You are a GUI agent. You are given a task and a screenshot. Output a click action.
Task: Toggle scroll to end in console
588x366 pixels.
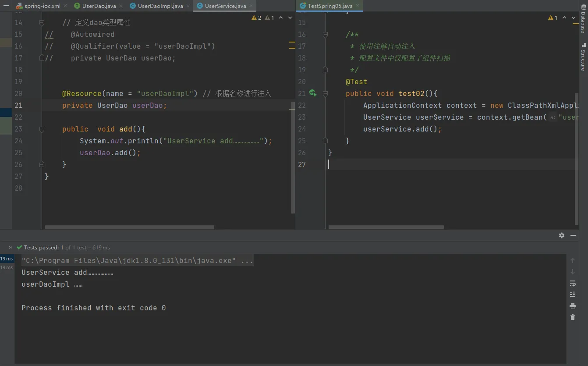(573, 295)
